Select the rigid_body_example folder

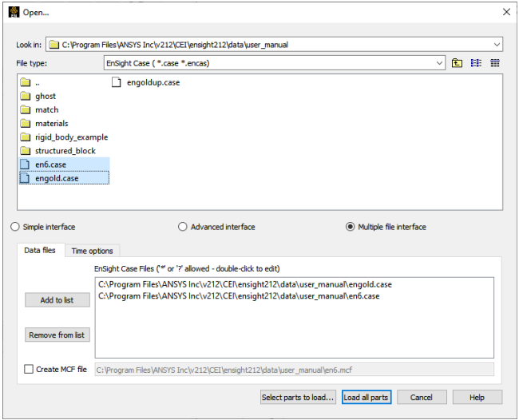tap(64, 137)
